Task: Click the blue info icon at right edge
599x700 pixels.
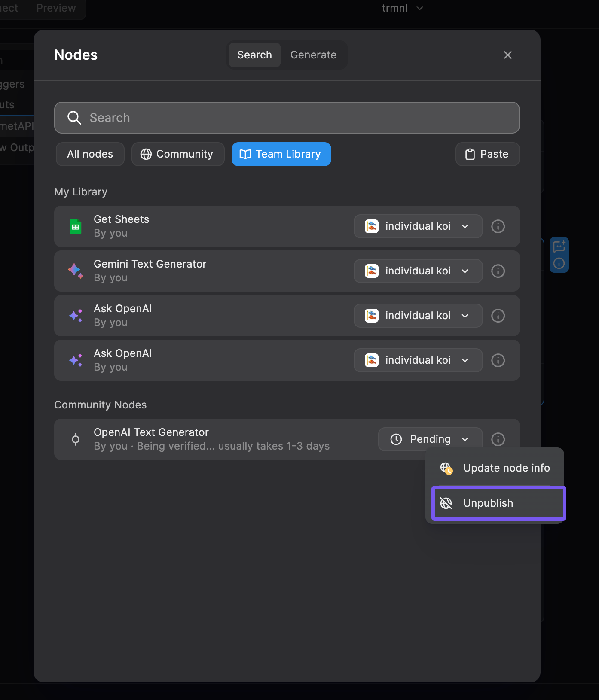Action: tap(559, 263)
